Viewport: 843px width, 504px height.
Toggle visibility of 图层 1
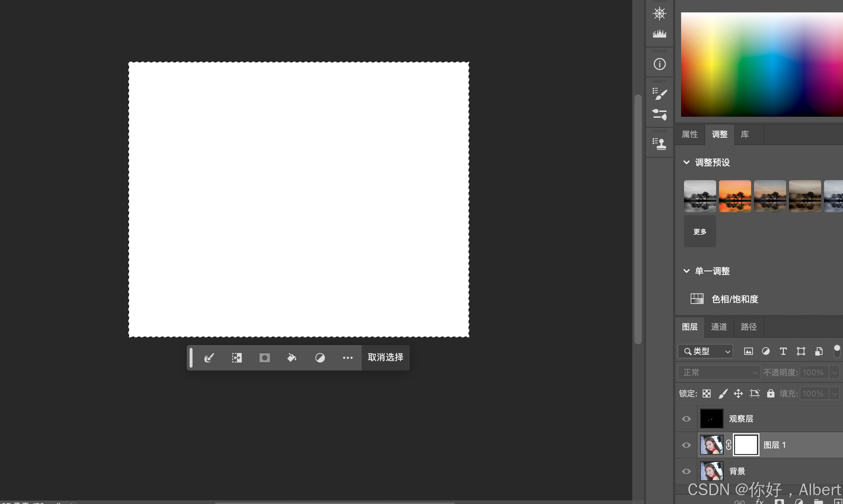click(686, 445)
